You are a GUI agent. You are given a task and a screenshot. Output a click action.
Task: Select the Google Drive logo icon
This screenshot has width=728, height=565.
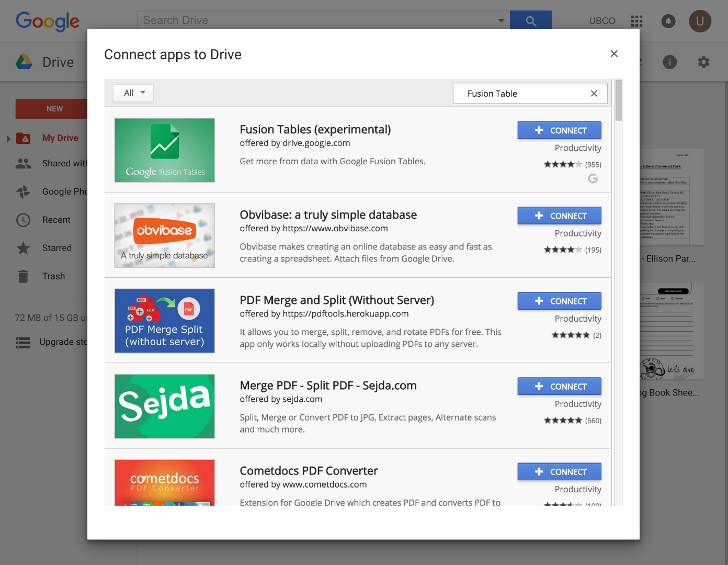(23, 62)
